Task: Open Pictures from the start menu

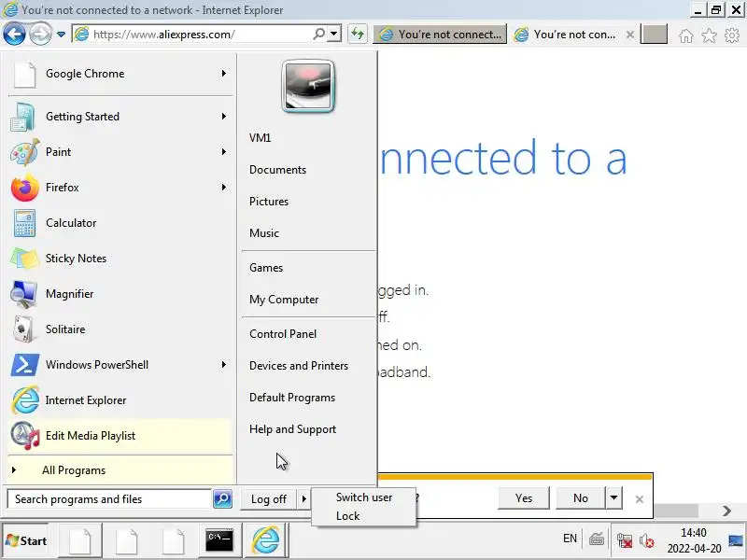Action: pyautogui.click(x=269, y=202)
